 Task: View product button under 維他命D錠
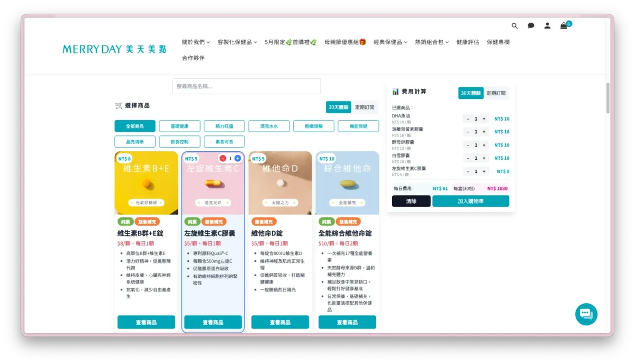tap(280, 322)
